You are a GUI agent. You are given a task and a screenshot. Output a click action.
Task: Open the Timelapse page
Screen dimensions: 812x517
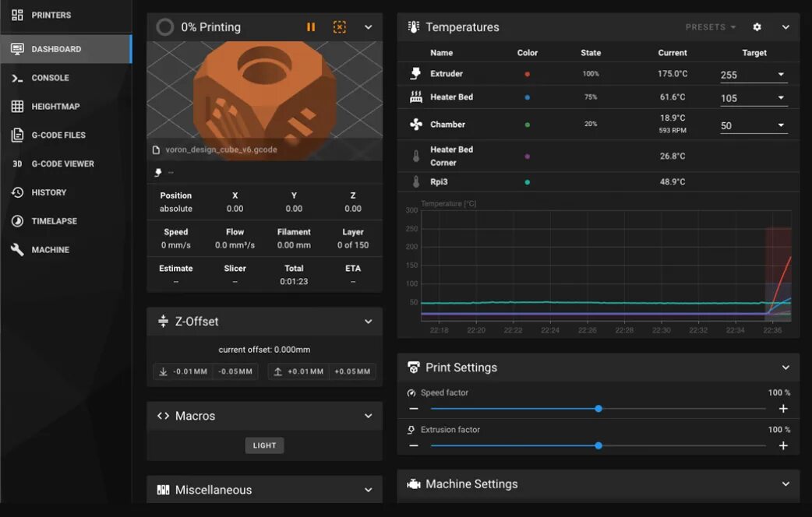coord(53,220)
